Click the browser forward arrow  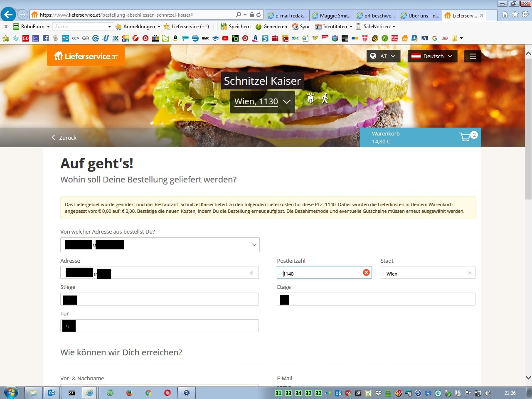23,15
